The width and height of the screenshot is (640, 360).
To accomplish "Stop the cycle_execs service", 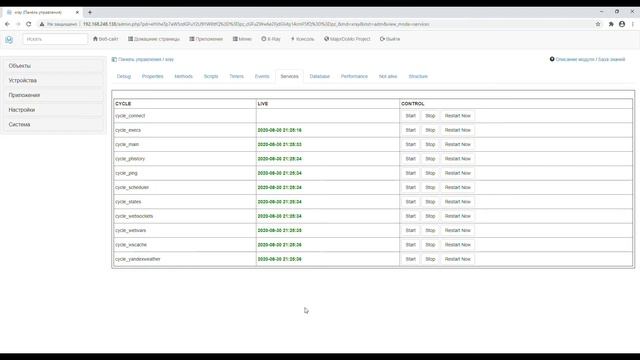I will point(430,130).
